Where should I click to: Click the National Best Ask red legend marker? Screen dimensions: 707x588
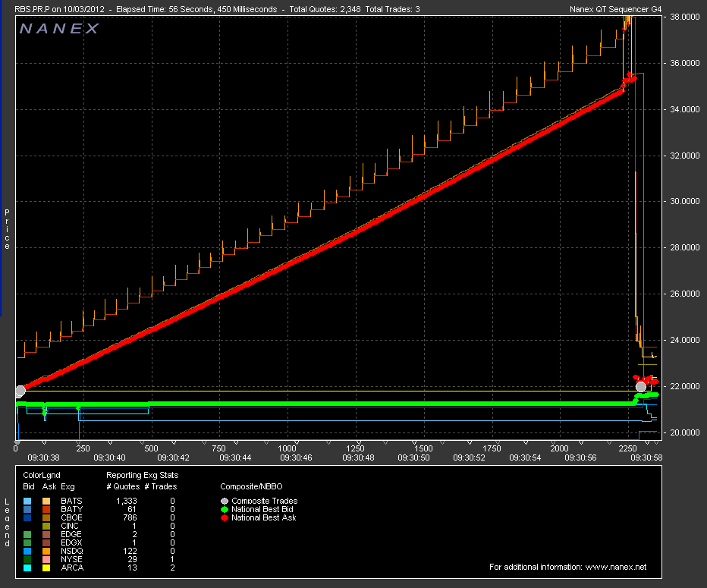tap(224, 517)
